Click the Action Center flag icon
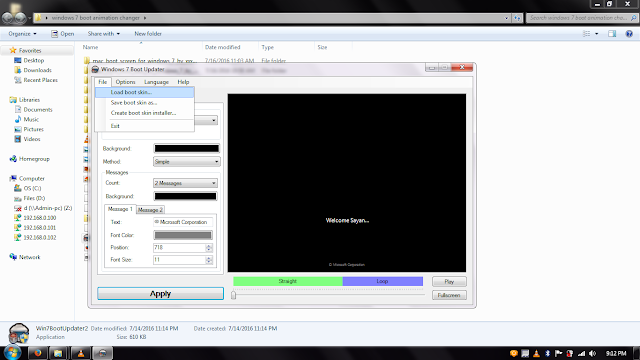The image size is (640, 360). point(559,353)
